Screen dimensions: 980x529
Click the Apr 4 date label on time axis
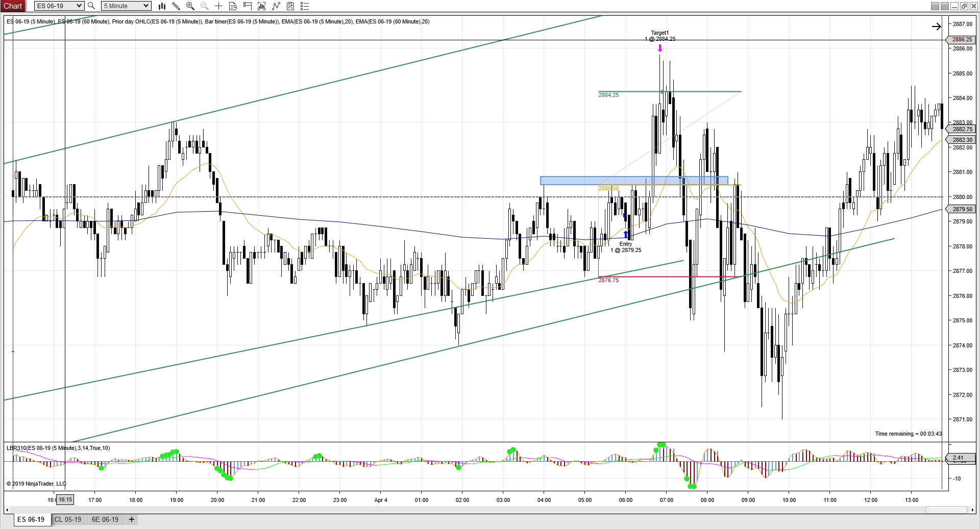point(381,500)
